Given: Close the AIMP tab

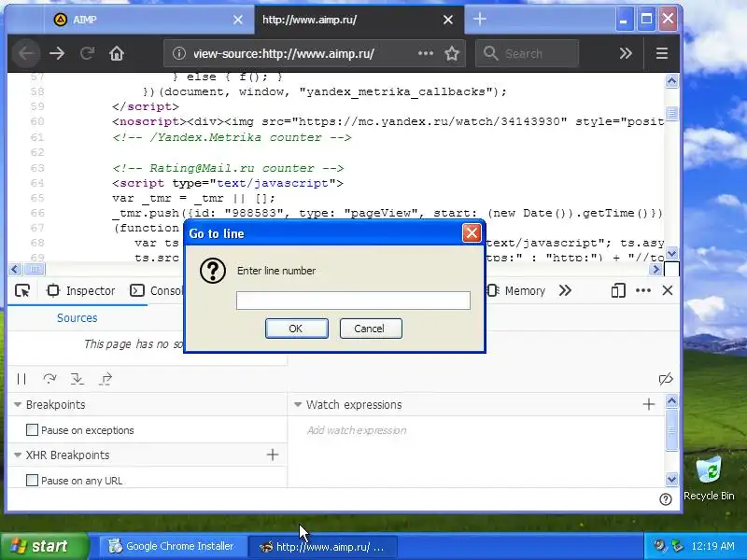Looking at the screenshot, I should (238, 20).
